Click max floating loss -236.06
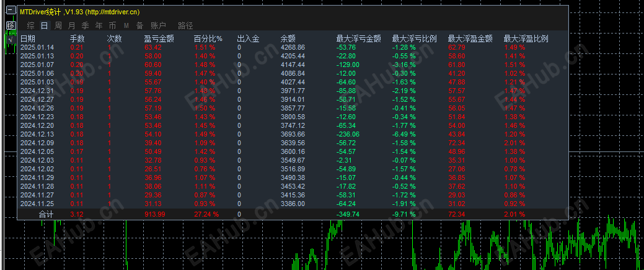This screenshot has width=644, height=270. pos(348,134)
